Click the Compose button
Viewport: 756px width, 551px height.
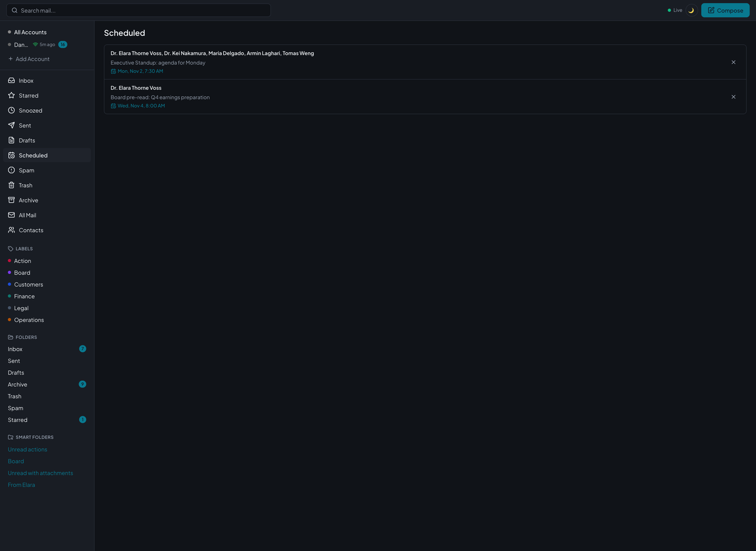(725, 10)
